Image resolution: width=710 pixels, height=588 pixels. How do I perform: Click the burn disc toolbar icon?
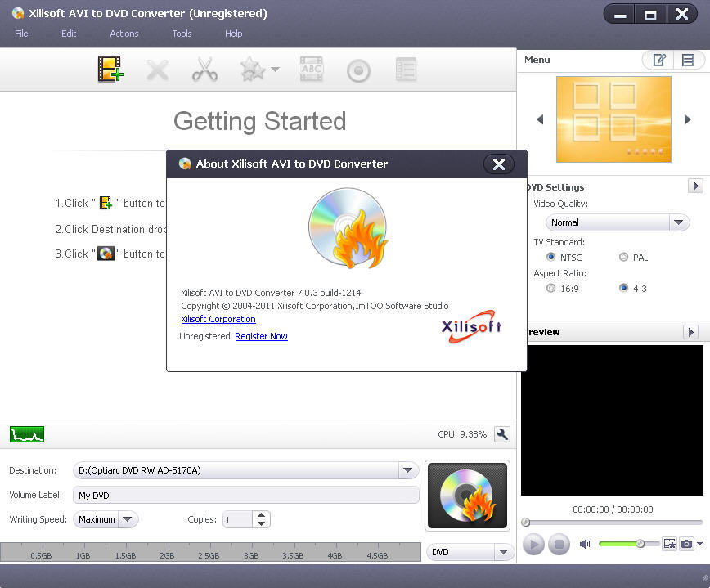(x=358, y=70)
